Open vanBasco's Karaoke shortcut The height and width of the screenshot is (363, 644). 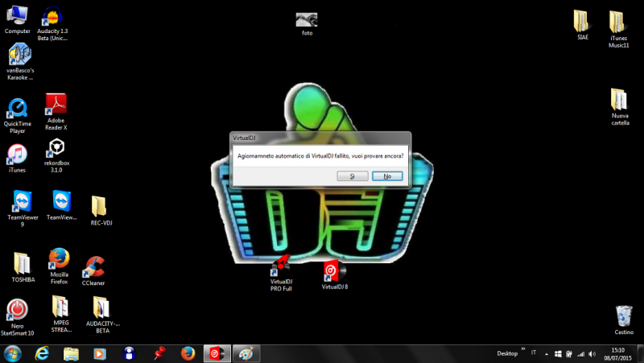point(19,62)
